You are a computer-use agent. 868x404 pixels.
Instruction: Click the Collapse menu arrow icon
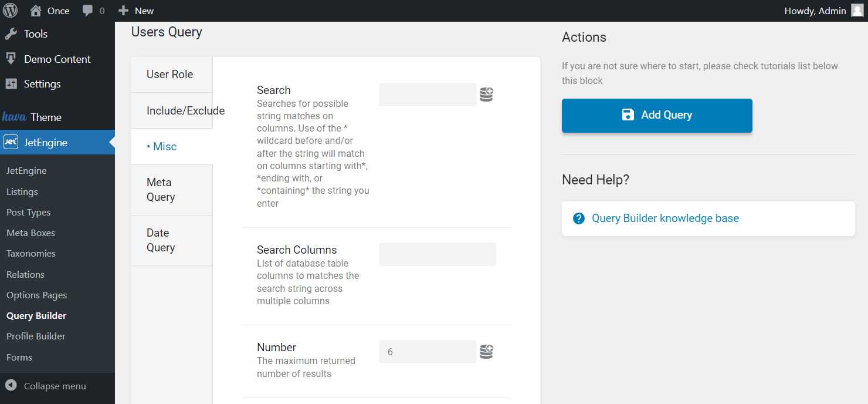coord(11,385)
